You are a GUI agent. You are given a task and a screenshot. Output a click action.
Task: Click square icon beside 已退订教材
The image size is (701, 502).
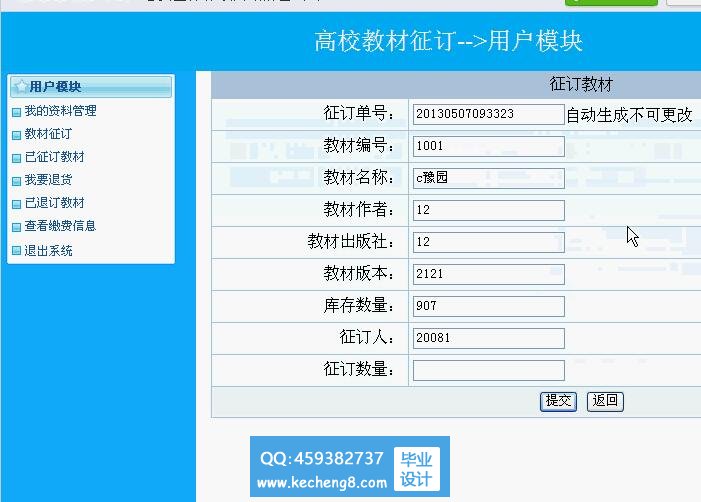(x=17, y=204)
